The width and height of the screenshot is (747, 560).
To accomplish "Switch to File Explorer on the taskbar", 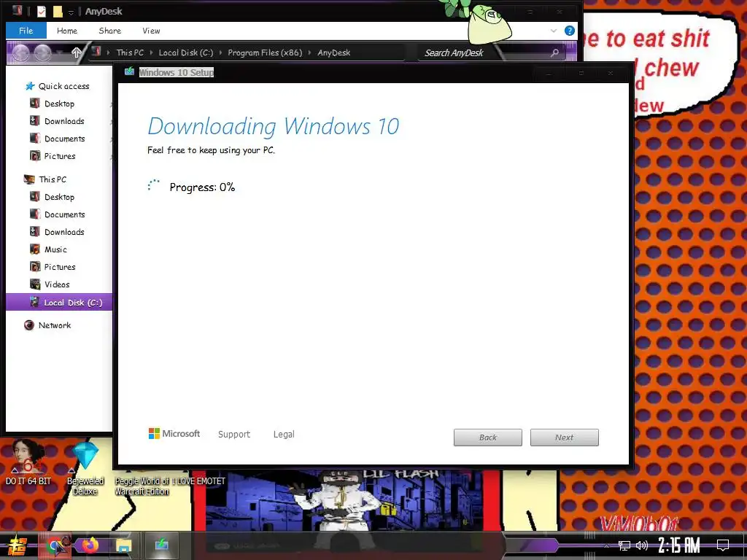I will pyautogui.click(x=123, y=545).
